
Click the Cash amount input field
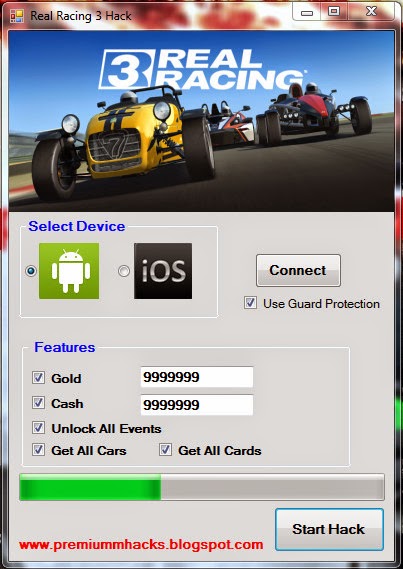[x=197, y=405]
